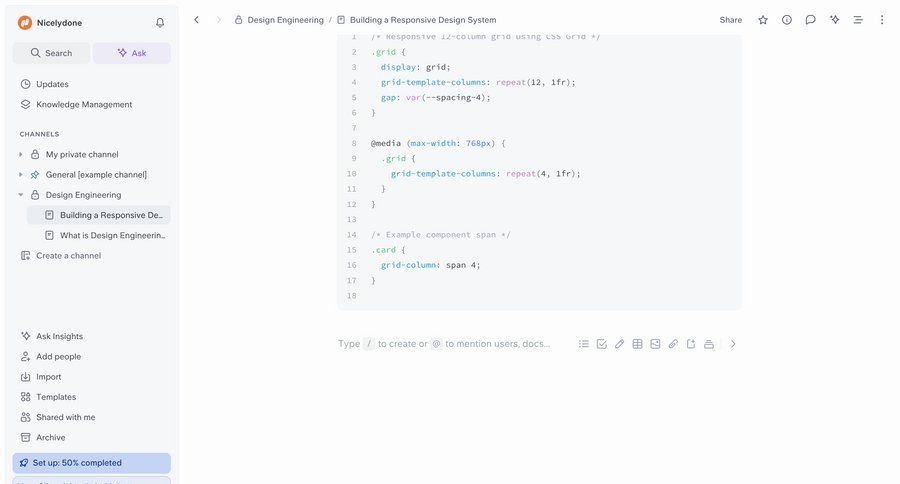Open the comments panel
The image size is (900, 484).
point(810,20)
